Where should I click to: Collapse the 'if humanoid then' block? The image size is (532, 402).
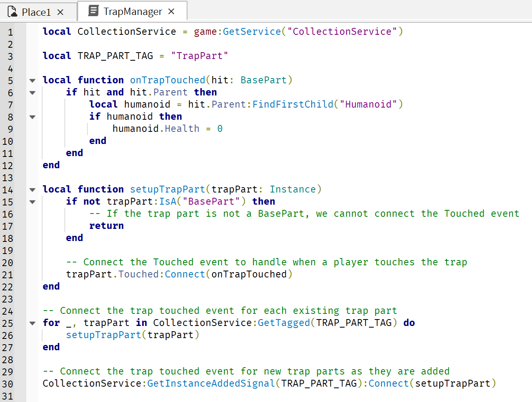[32, 117]
